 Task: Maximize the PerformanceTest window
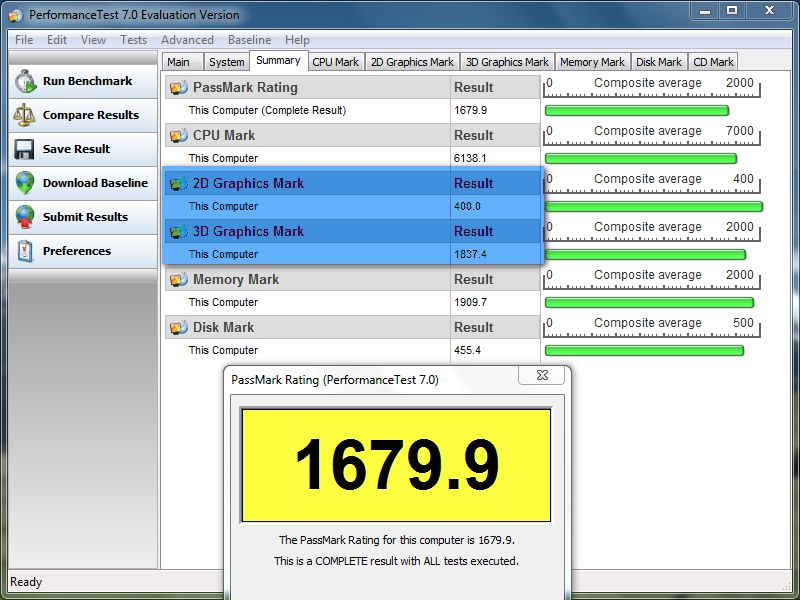tap(732, 11)
